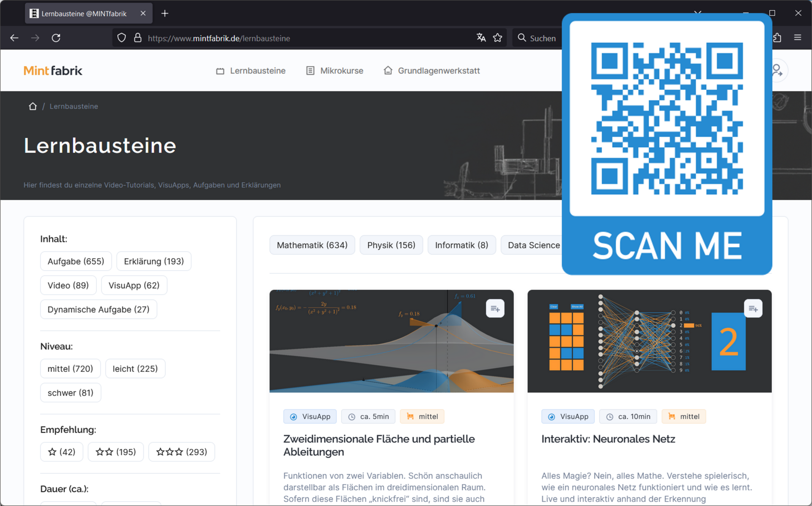812x506 pixels.
Task: Click mittel tag on Neuronales Netz card
Action: [684, 417]
